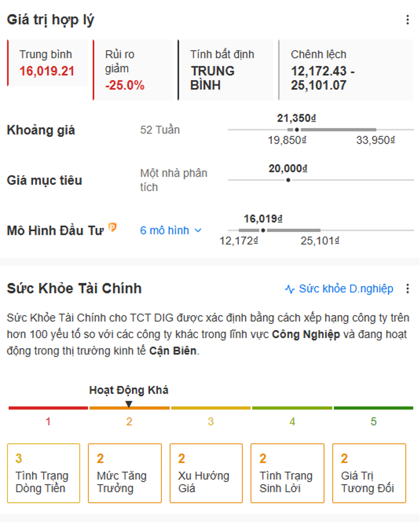Click the 52-week price range dot marker
This screenshot has width=420, height=522.
point(296,129)
